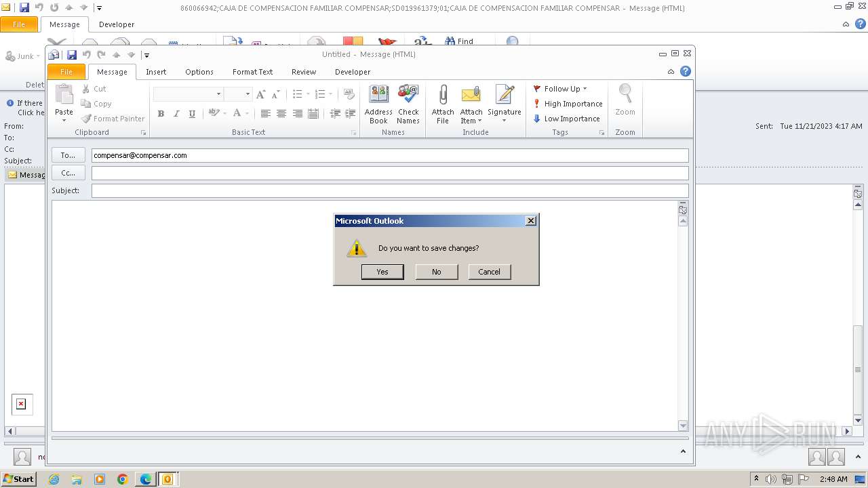This screenshot has height=488, width=868.
Task: Mark message as High Importance
Action: pos(568,104)
